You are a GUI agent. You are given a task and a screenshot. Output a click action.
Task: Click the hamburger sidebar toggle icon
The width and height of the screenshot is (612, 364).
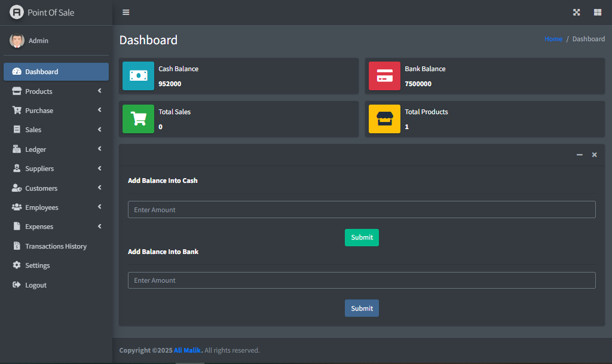coord(126,13)
